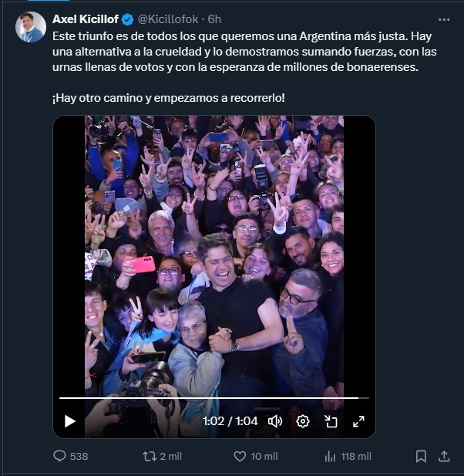Click the video time display 1:02 / 1:04
The height and width of the screenshot is (476, 464).
230,421
